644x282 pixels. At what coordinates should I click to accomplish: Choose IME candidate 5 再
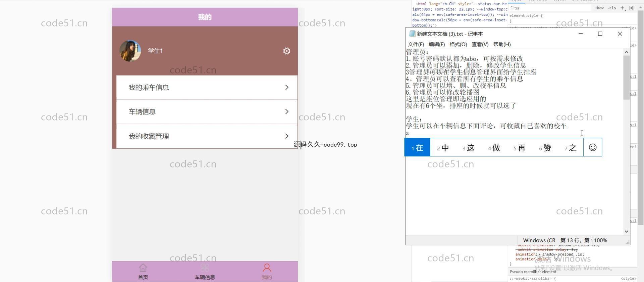(x=519, y=148)
